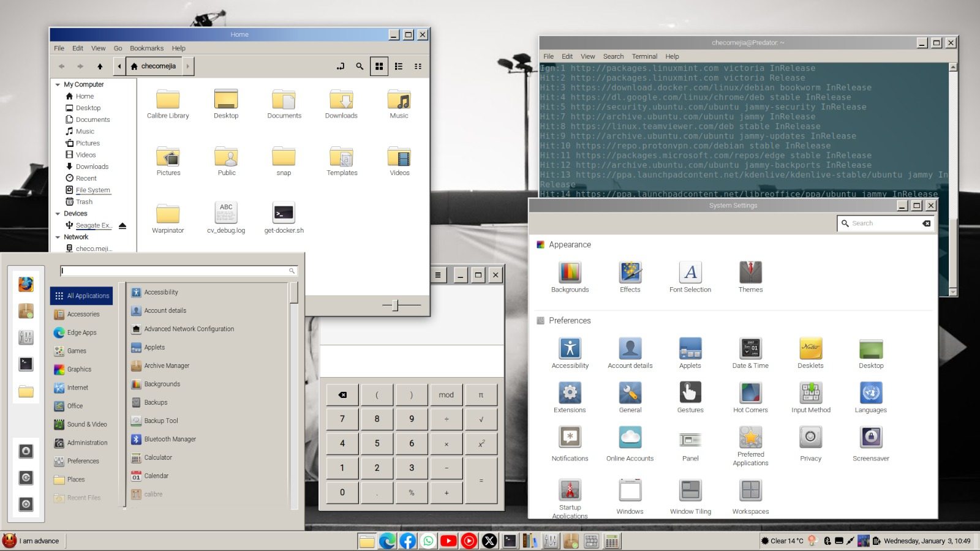Open file search magnifier in Home window
Screen dimensions: 980x551
click(x=360, y=66)
